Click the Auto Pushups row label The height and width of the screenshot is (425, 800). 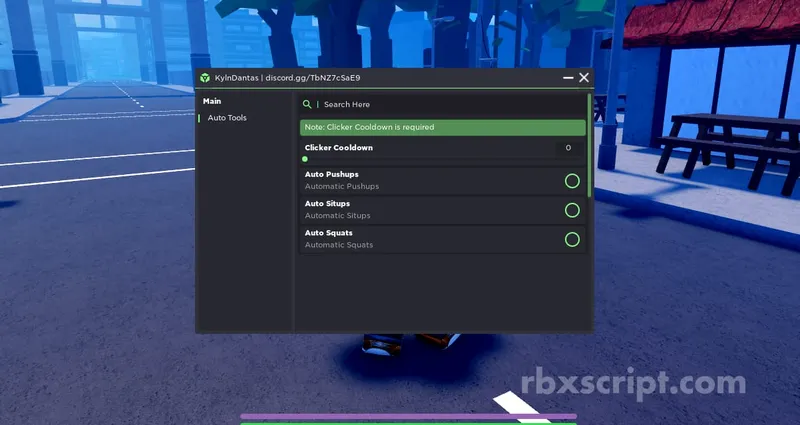pyautogui.click(x=331, y=175)
